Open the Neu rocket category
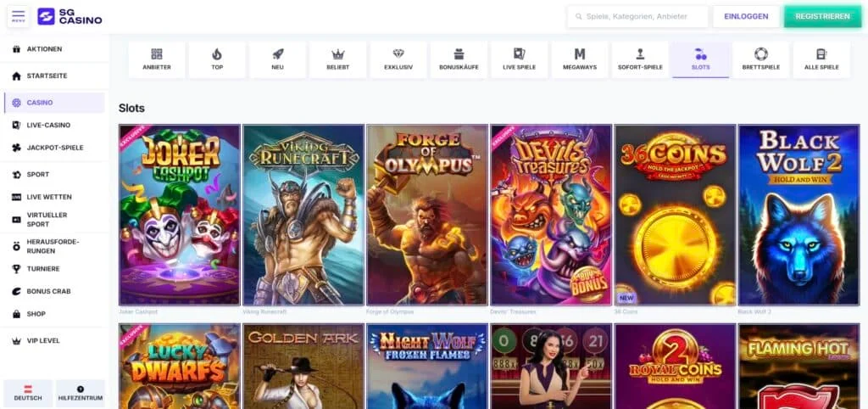The width and height of the screenshot is (868, 409). [277, 59]
